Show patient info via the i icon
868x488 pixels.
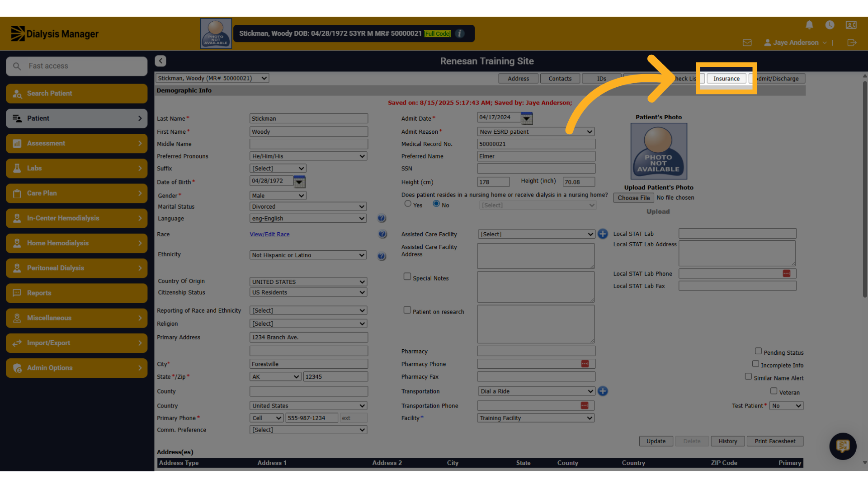(460, 33)
